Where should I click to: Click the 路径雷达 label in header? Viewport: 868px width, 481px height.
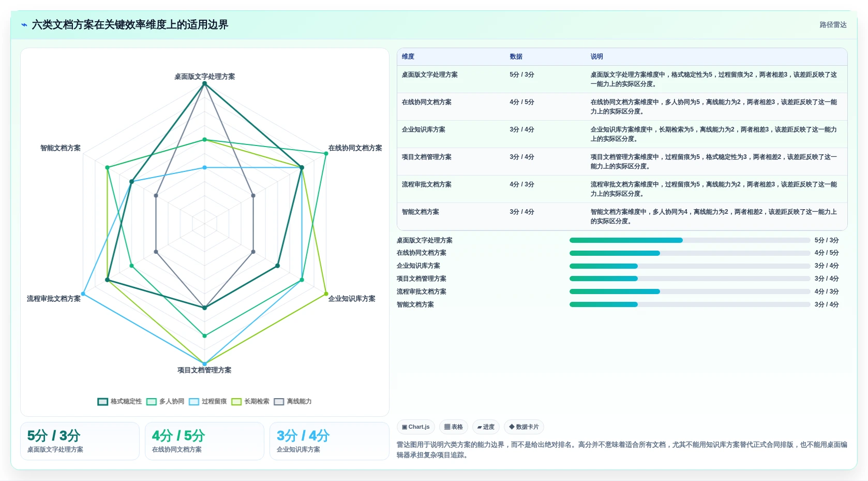point(833,25)
